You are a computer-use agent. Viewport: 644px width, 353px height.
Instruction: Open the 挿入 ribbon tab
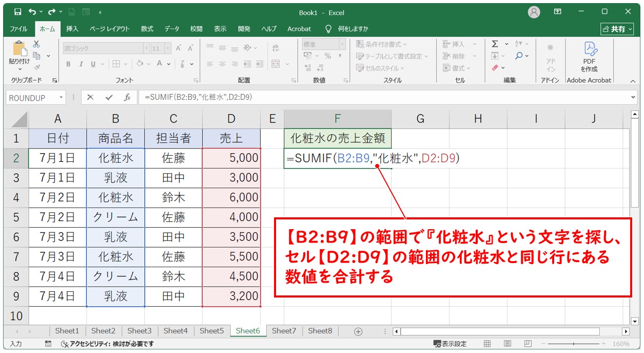click(72, 29)
